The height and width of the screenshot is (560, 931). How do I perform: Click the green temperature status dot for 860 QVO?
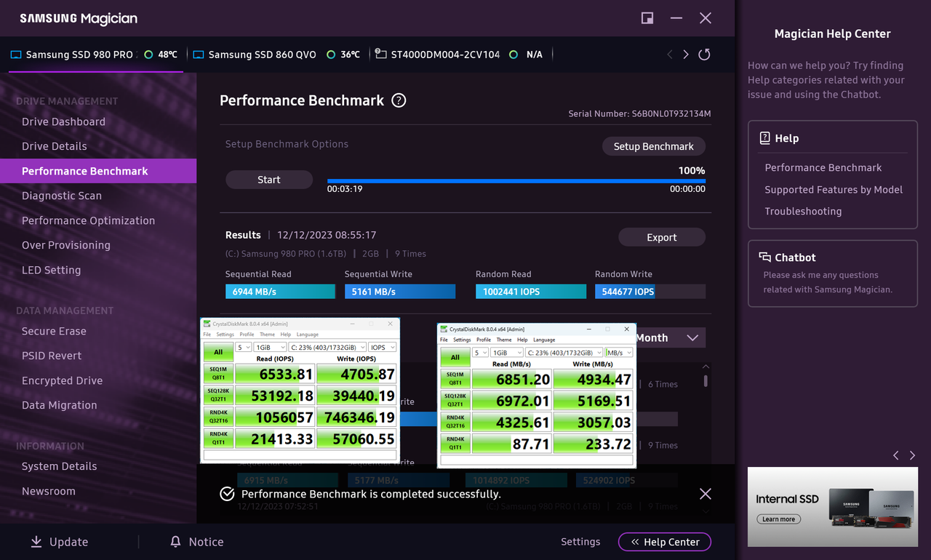tap(331, 53)
